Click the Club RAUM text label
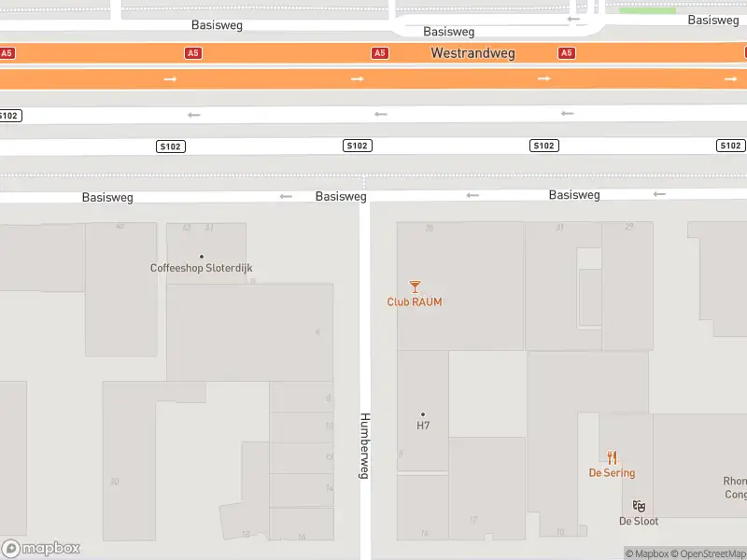Viewport: 747px width, 560px height. tap(415, 302)
